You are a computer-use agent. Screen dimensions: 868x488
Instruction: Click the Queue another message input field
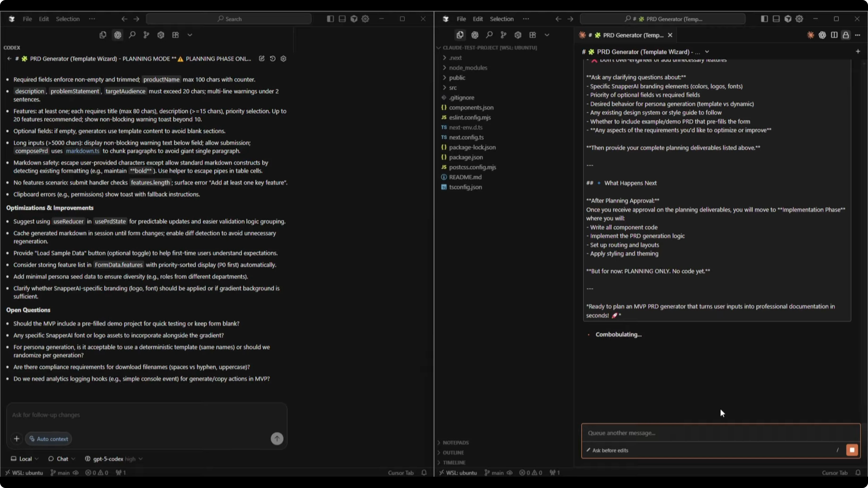click(708, 433)
